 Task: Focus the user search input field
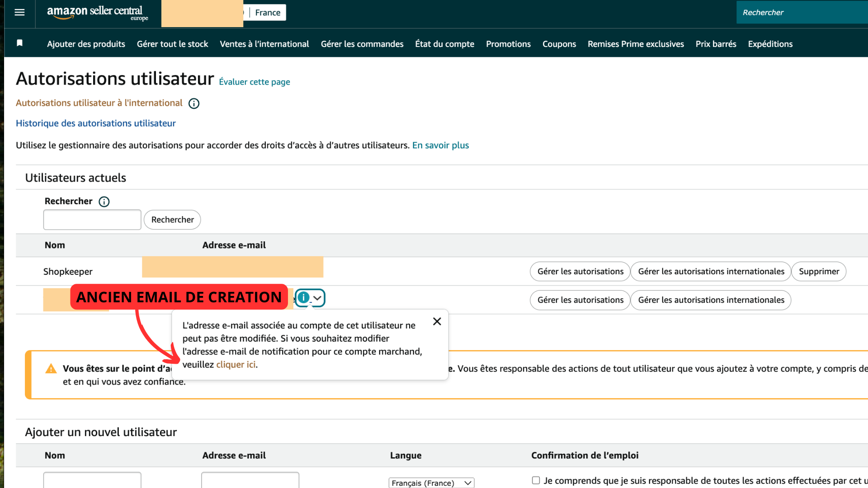pos(92,220)
